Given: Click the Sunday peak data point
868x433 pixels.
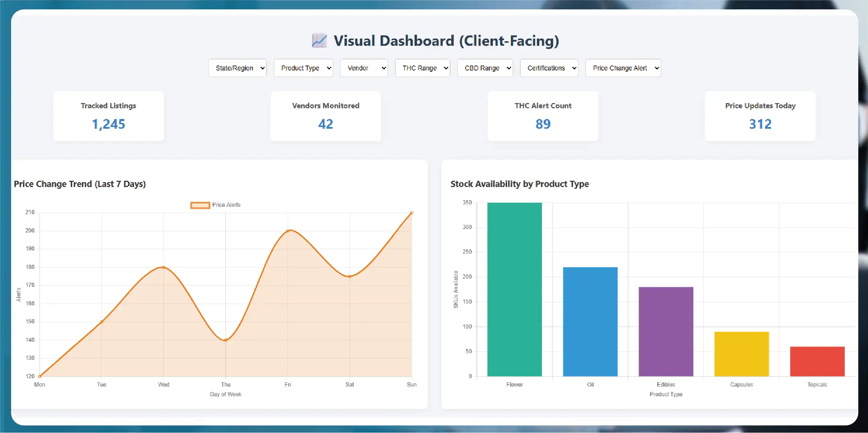Looking at the screenshot, I should click(412, 213).
